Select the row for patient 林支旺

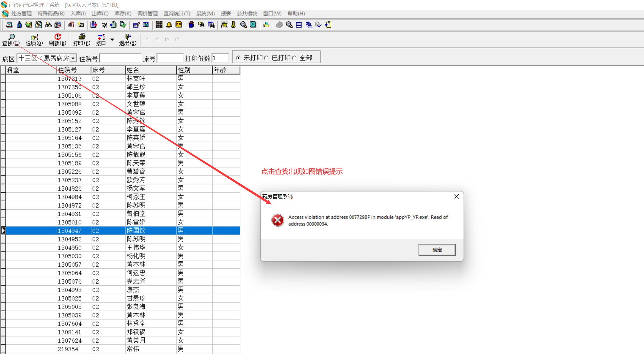coord(136,79)
